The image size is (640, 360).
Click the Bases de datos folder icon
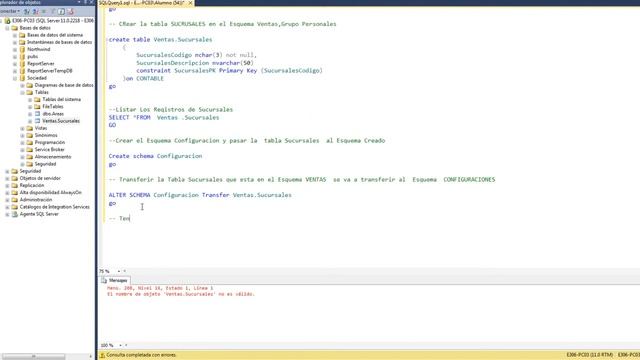pos(15,28)
